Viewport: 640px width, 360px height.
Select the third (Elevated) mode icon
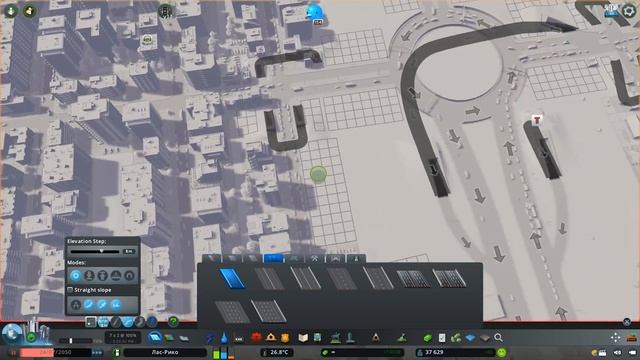(x=102, y=276)
